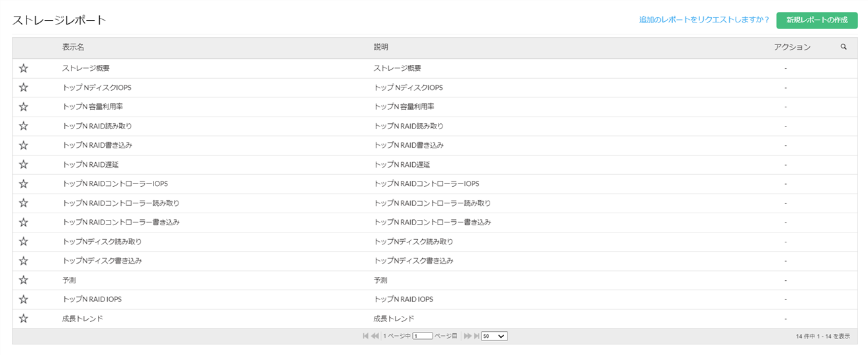The width and height of the screenshot is (868, 355).
Task: Click star next to トップ N 容量利用率
Action: [23, 107]
